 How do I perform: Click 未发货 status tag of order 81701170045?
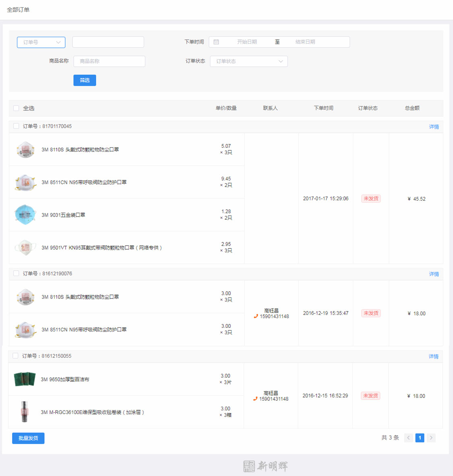click(371, 199)
